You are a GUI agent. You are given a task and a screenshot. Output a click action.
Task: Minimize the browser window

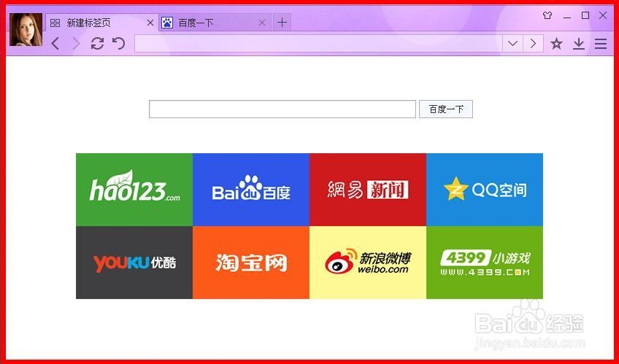[567, 16]
